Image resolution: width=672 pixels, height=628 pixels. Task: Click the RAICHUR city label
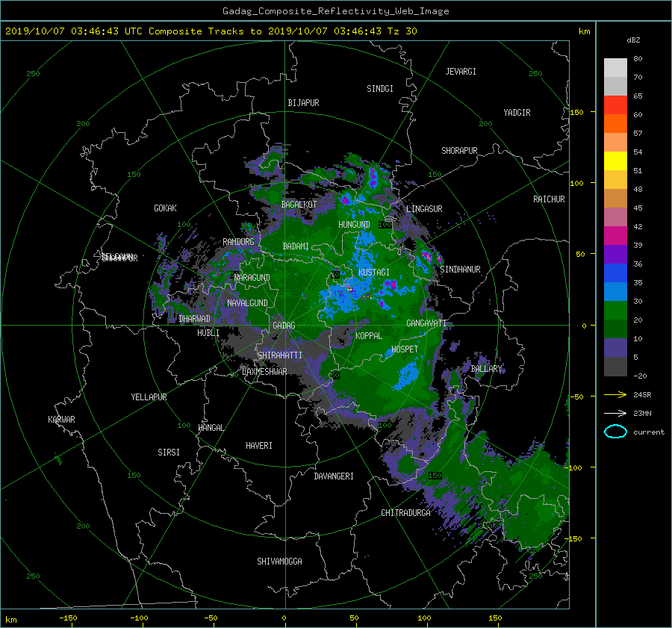(549, 199)
